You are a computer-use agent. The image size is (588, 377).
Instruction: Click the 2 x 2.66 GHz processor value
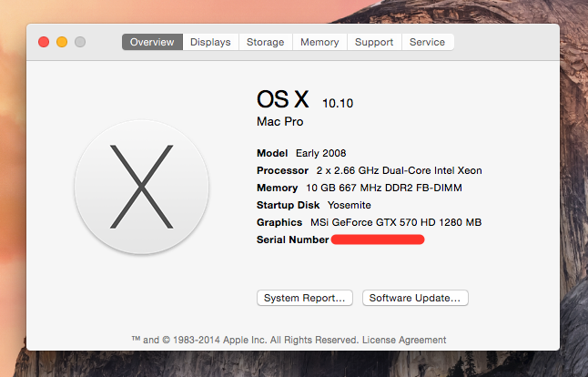click(x=399, y=170)
